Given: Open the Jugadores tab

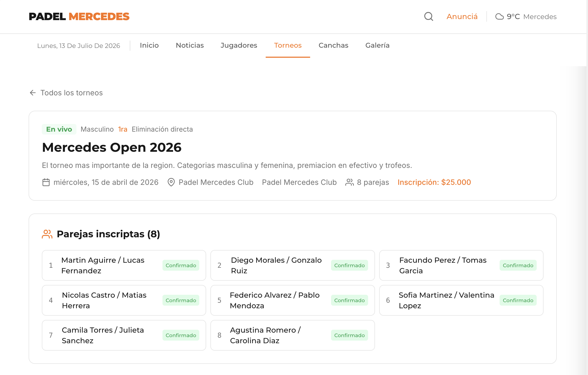Looking at the screenshot, I should point(239,45).
